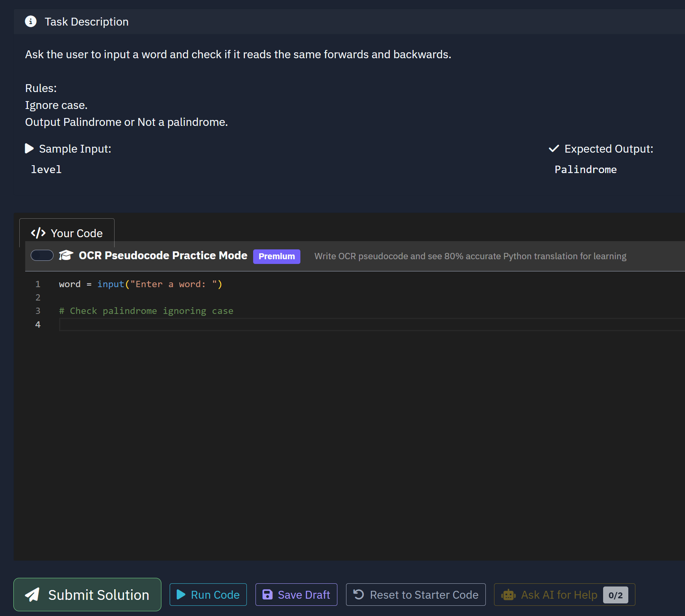Image resolution: width=685 pixels, height=616 pixels.
Task: Click the play icon inside Run Code button
Action: tap(181, 595)
